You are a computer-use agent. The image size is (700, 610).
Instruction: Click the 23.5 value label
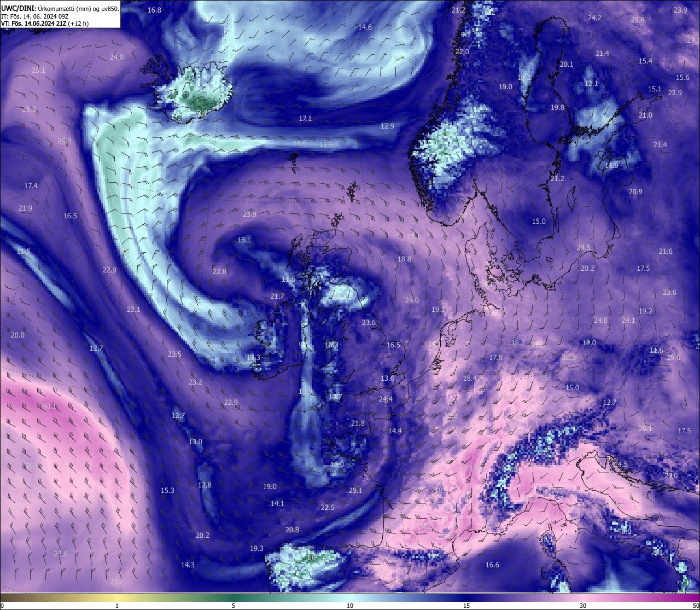click(174, 354)
